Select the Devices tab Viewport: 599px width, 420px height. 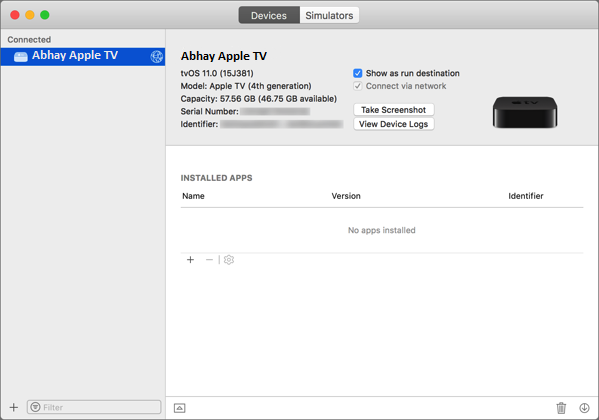coord(269,15)
